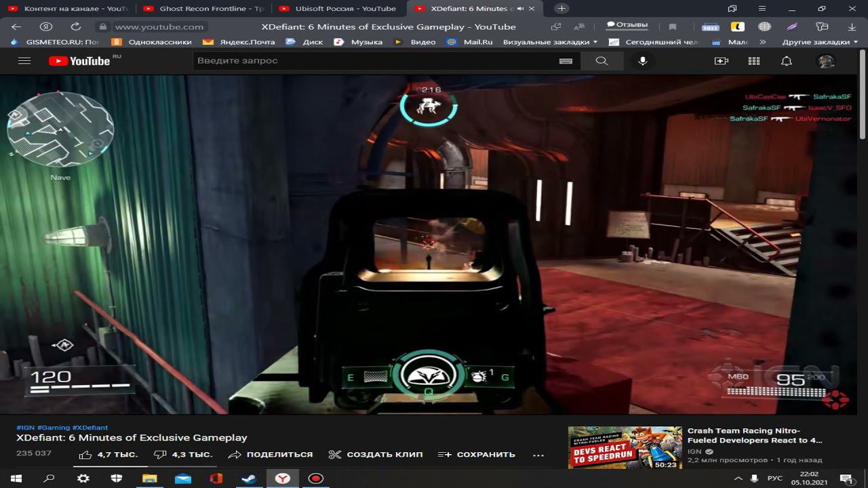Viewport: 868px width, 488px height.
Task: Go to the YouTube home logo
Action: point(79,61)
